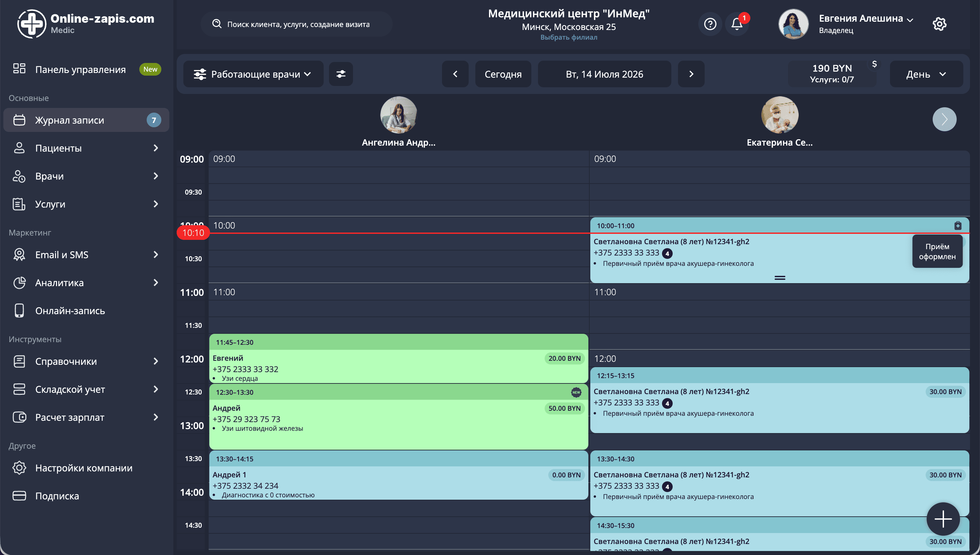The width and height of the screenshot is (980, 555).
Task: Open the День view dropdown
Action: click(x=926, y=74)
